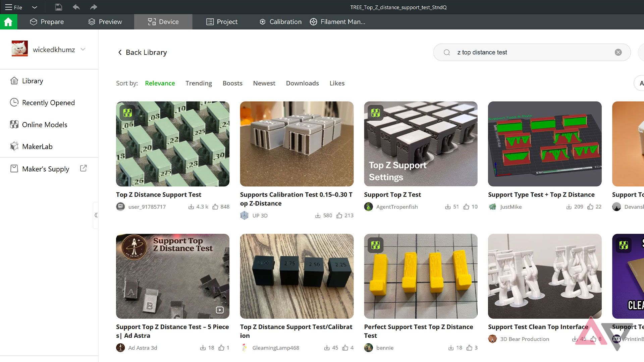
Task: Open Maker's Supply in the sidebar
Action: 40,169
